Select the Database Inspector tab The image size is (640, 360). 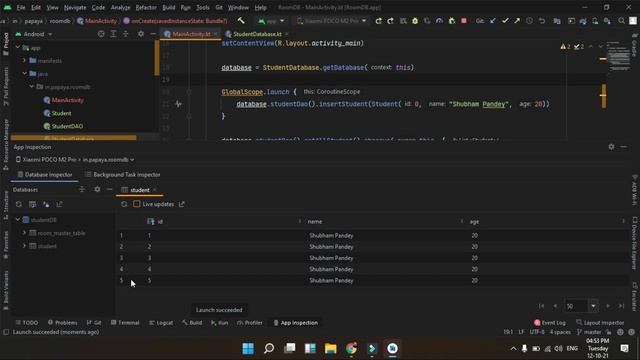pyautogui.click(x=44, y=175)
